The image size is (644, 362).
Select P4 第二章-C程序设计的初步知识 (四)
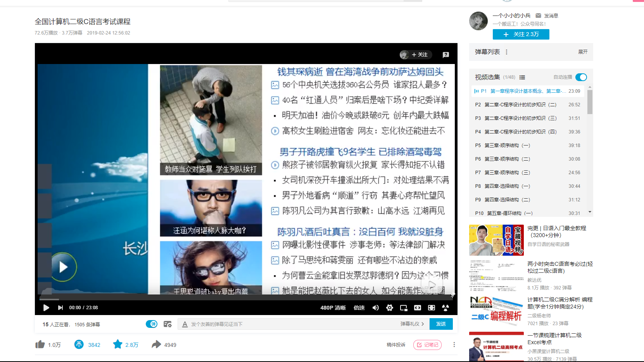528,132
